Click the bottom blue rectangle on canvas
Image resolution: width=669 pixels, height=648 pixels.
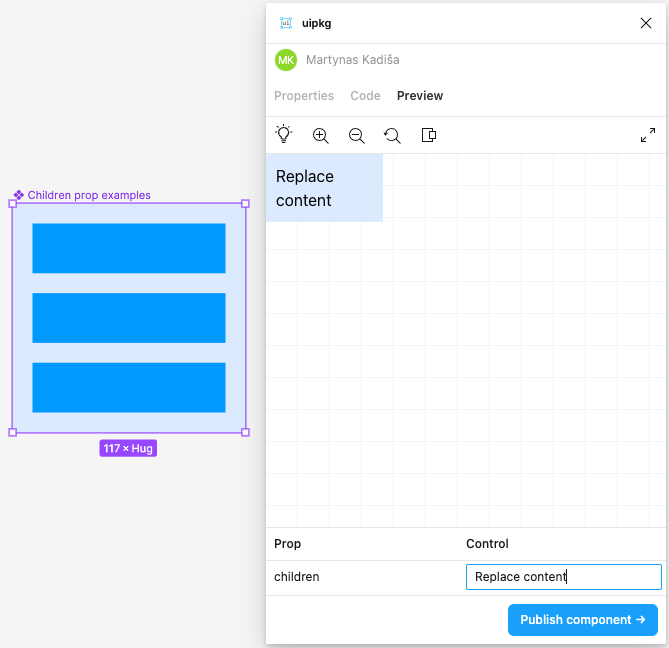(x=128, y=387)
